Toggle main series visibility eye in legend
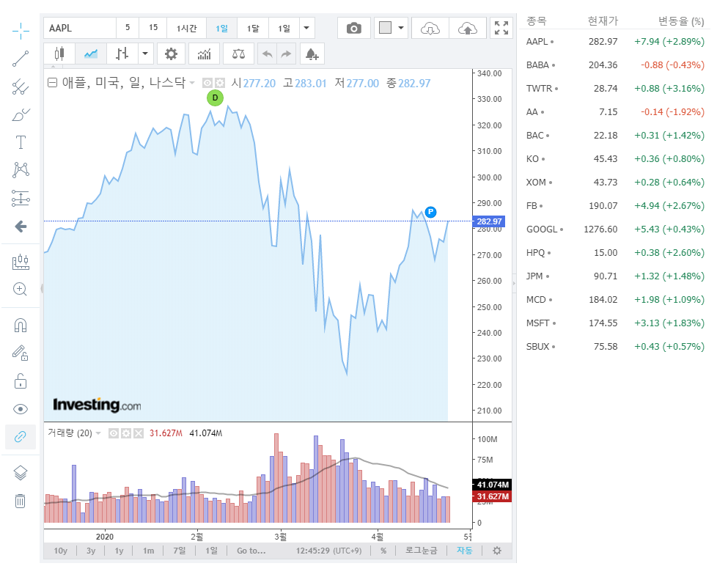Screen dimensions: 728x566 pyautogui.click(x=207, y=83)
